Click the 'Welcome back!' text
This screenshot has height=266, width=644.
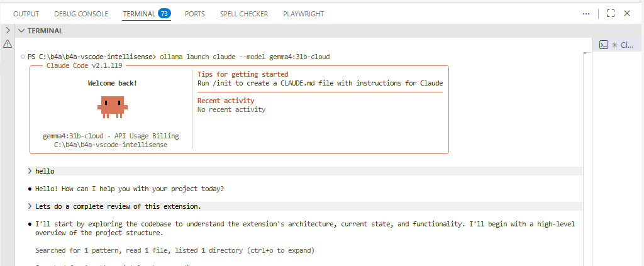113,84
